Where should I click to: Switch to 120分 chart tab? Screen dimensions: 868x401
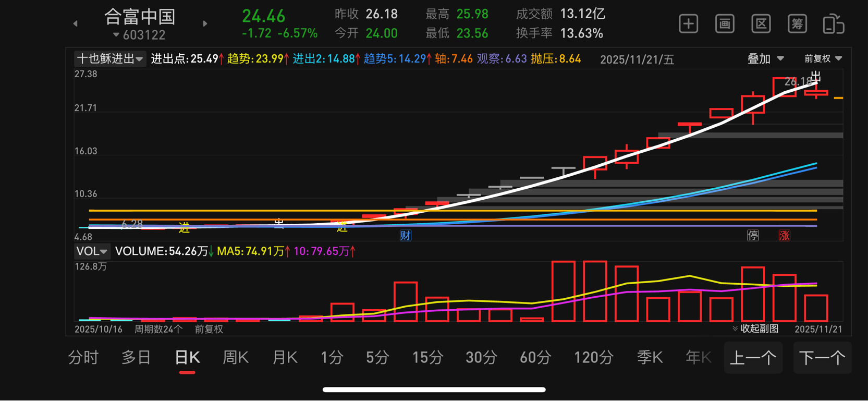(593, 358)
